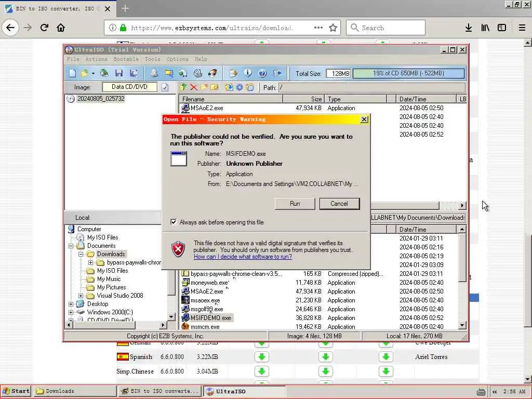Open the Bootable menu

coord(126,59)
